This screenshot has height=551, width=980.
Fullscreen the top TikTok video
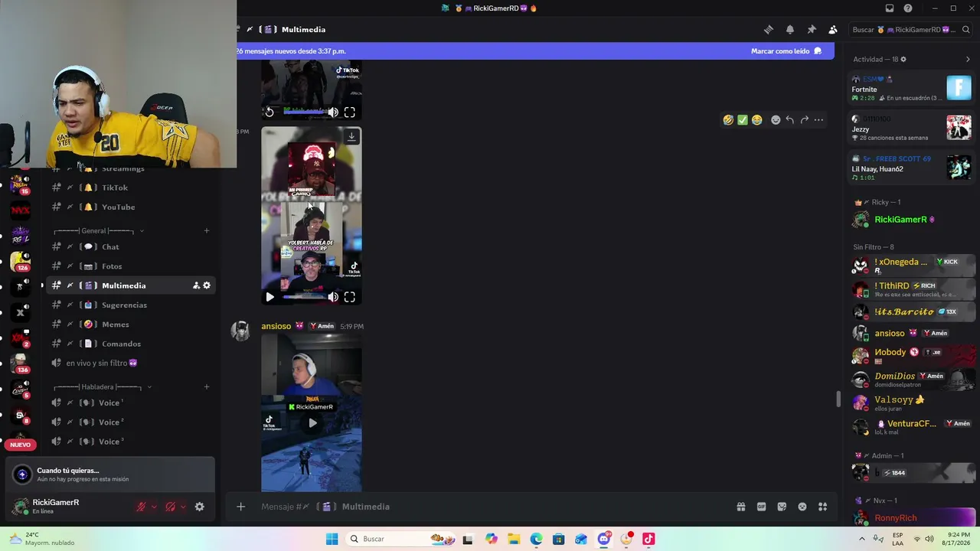coord(350,112)
